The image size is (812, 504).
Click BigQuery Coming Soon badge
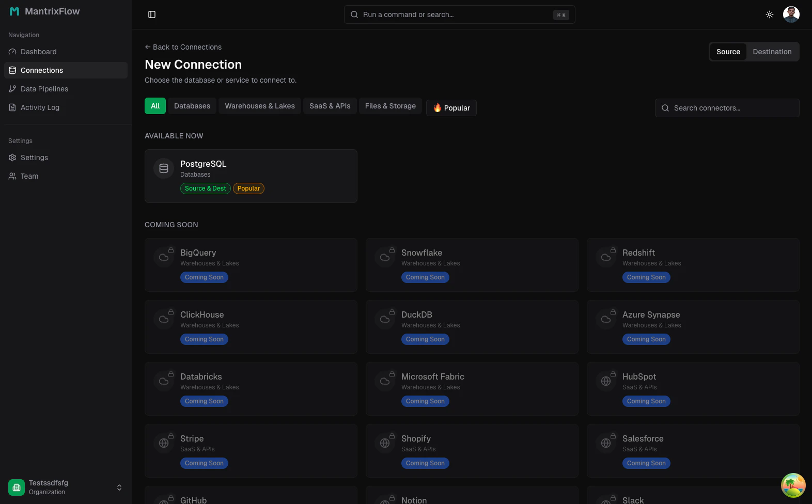(x=204, y=277)
